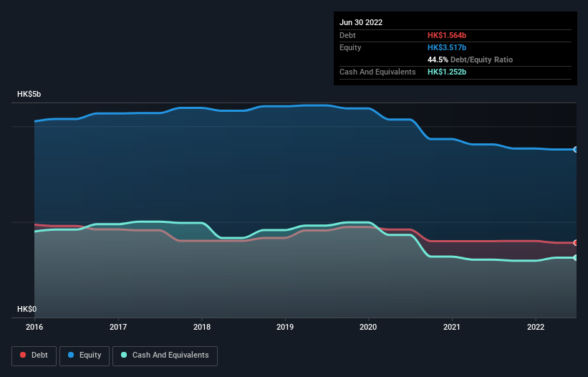588x377 pixels.
Task: Click the Equity label in tooltip
Action: [x=350, y=47]
